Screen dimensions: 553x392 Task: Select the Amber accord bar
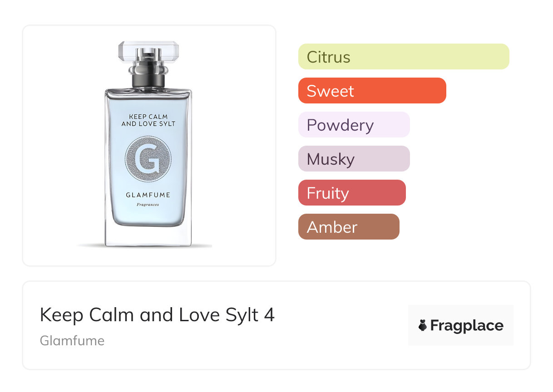click(349, 227)
